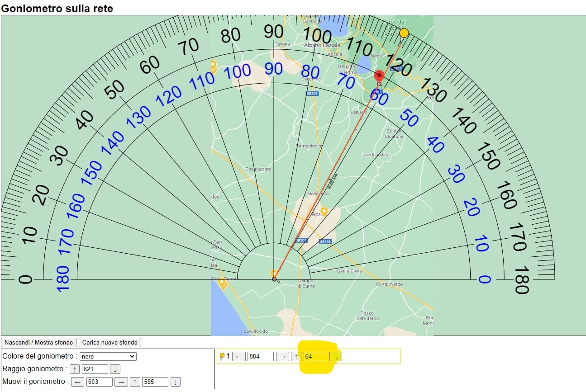Open the Colore del goniometro dropdown
Image resolution: width=586 pixels, height=392 pixels.
click(x=108, y=356)
